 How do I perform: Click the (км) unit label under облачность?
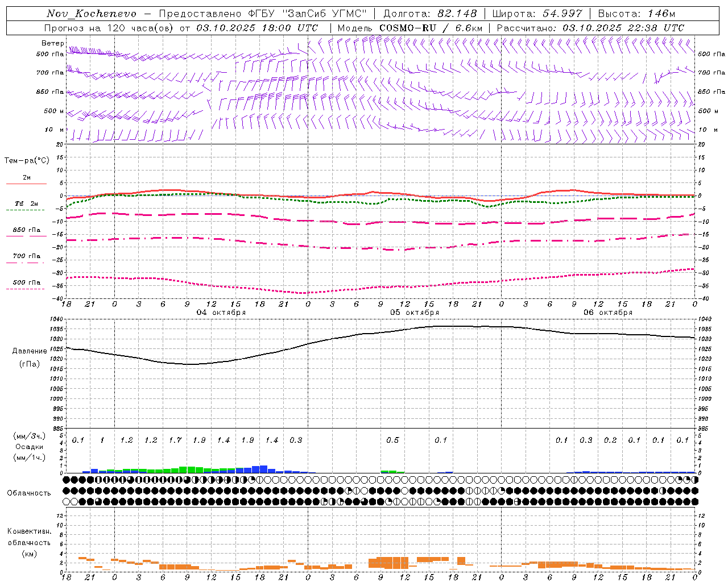[30, 554]
